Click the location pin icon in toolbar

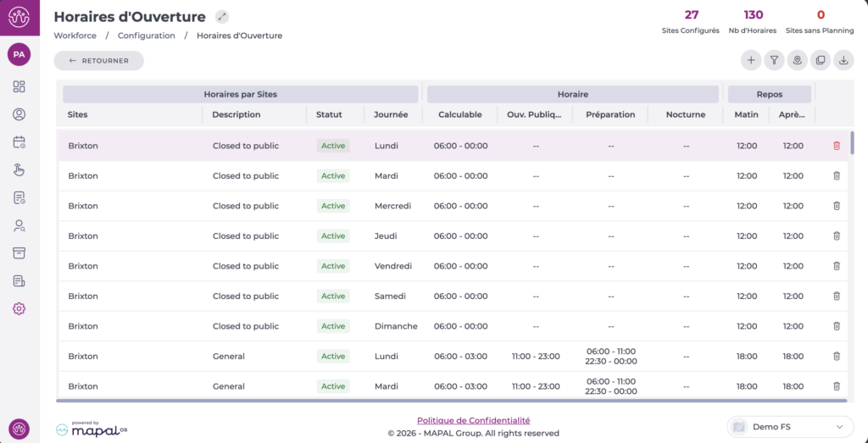click(x=797, y=60)
